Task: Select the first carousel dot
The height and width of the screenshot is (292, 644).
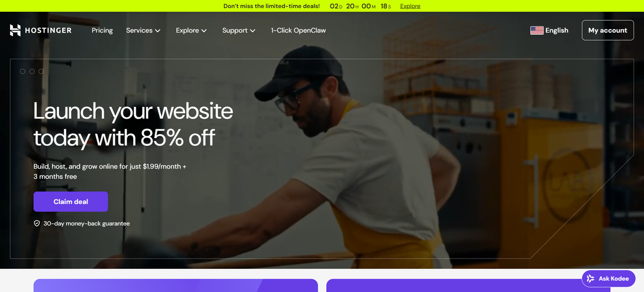Action: click(x=23, y=71)
